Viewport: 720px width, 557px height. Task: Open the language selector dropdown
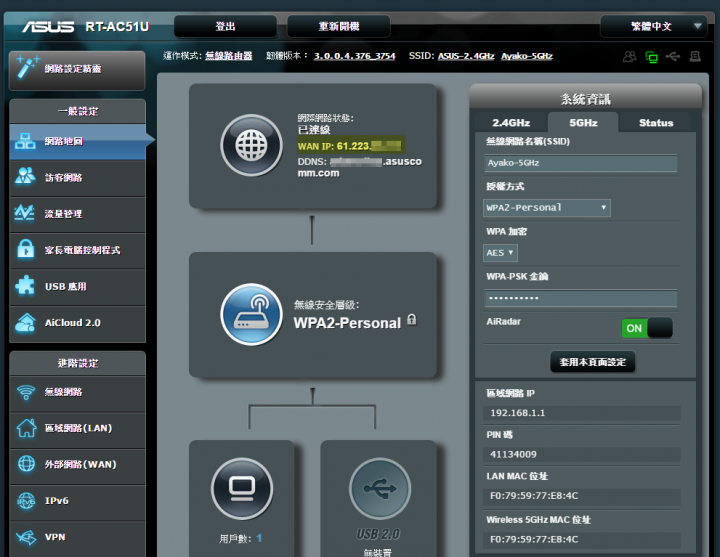click(x=652, y=27)
